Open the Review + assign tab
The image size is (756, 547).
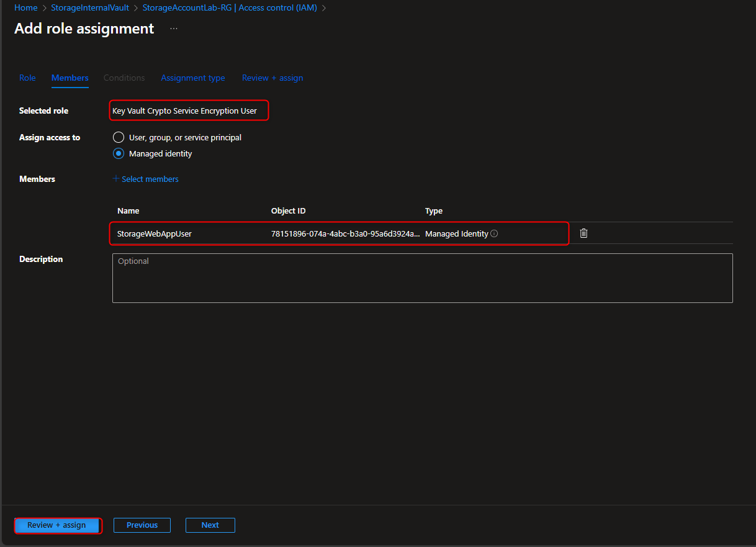coord(272,78)
